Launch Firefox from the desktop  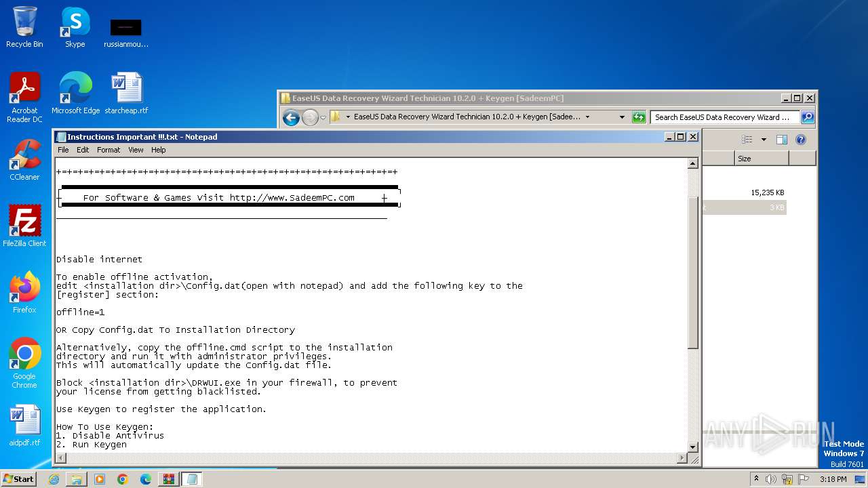point(24,292)
